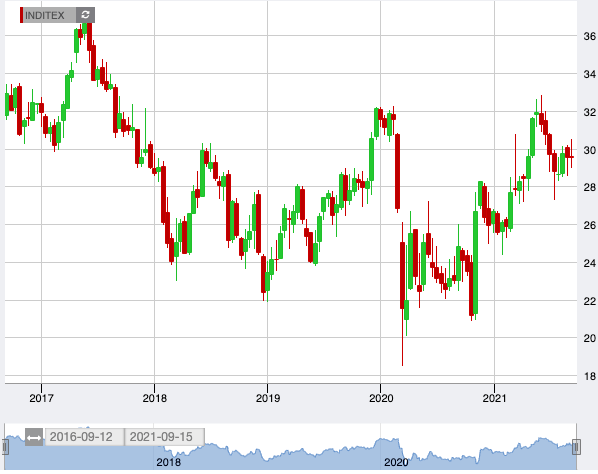Viewport: 598px width, 474px height.
Task: Click the INDITEX series label
Action: (45, 15)
